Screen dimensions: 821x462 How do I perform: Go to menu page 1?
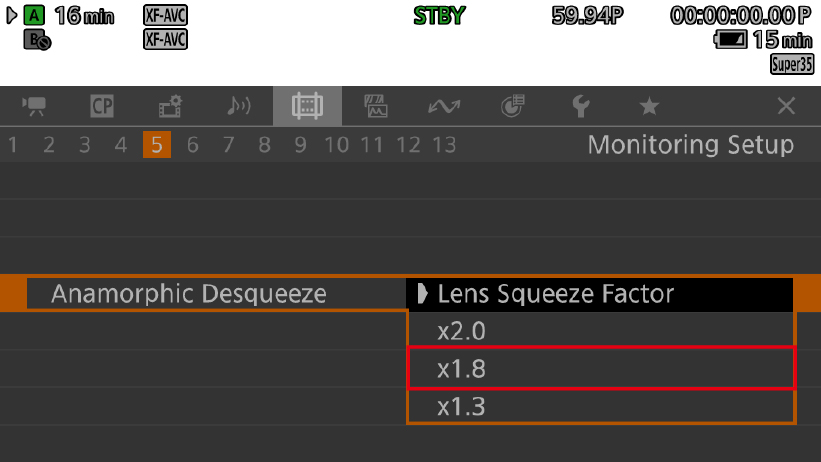click(x=13, y=145)
